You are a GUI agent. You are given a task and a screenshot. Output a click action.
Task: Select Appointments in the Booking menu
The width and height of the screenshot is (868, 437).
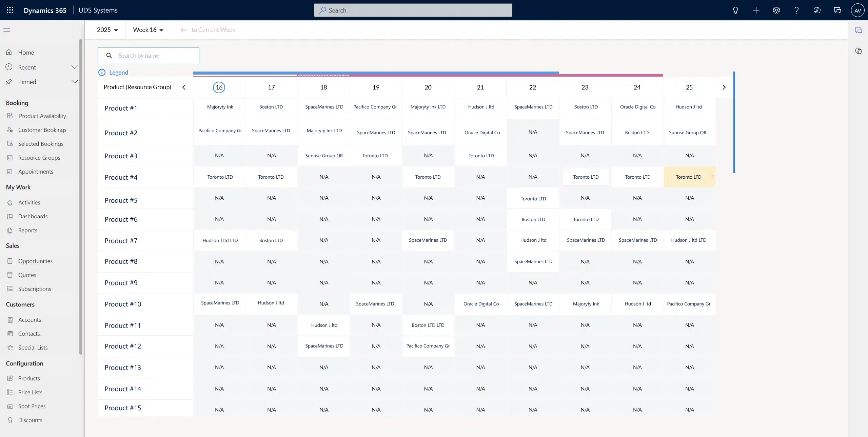pyautogui.click(x=36, y=171)
